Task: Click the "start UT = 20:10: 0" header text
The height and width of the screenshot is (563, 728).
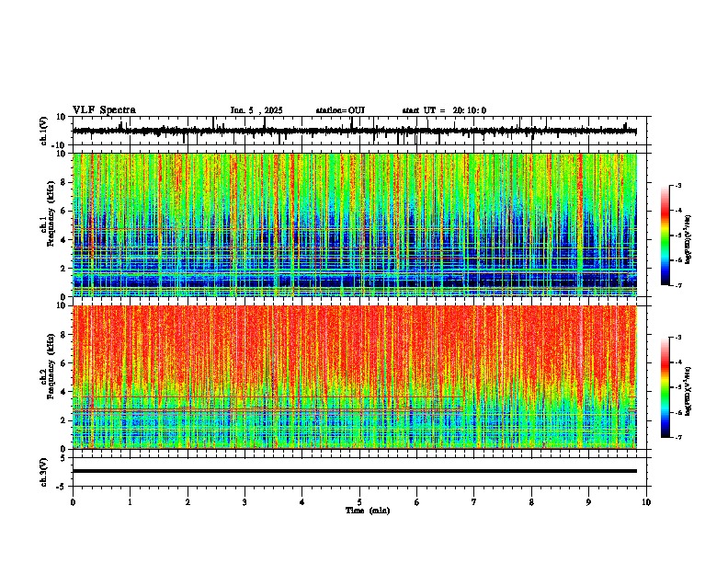Action: click(x=444, y=110)
